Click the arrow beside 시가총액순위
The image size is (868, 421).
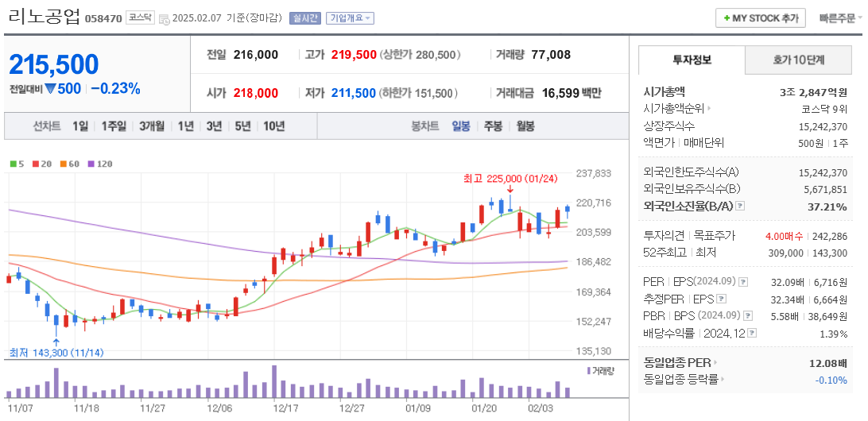709,109
